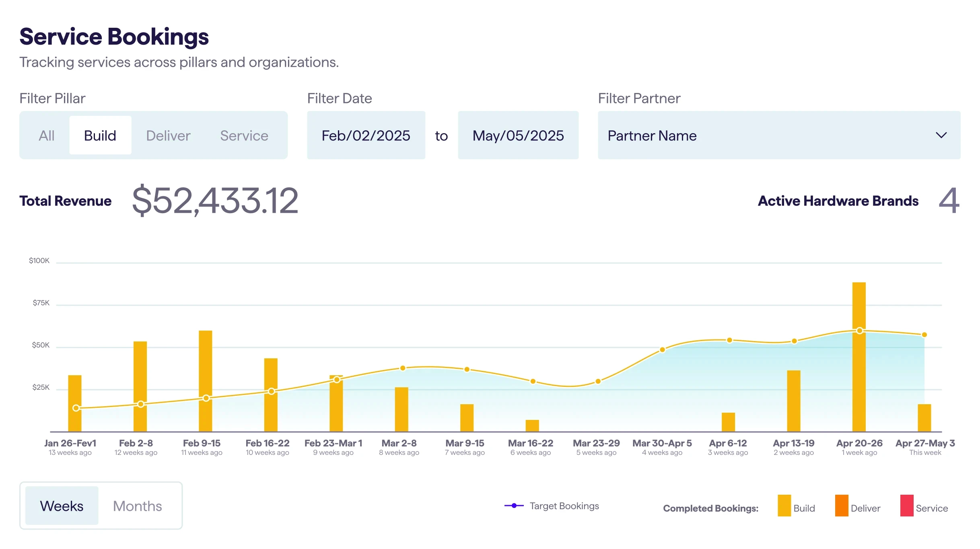Screen dimensions: 980x549
Task: Switch chart view to Months
Action: (x=137, y=506)
